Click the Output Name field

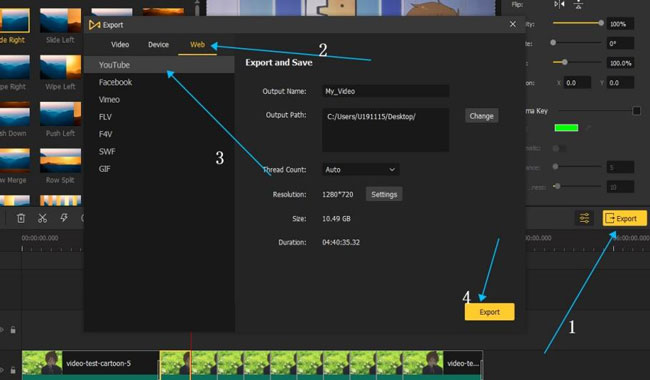pyautogui.click(x=386, y=91)
